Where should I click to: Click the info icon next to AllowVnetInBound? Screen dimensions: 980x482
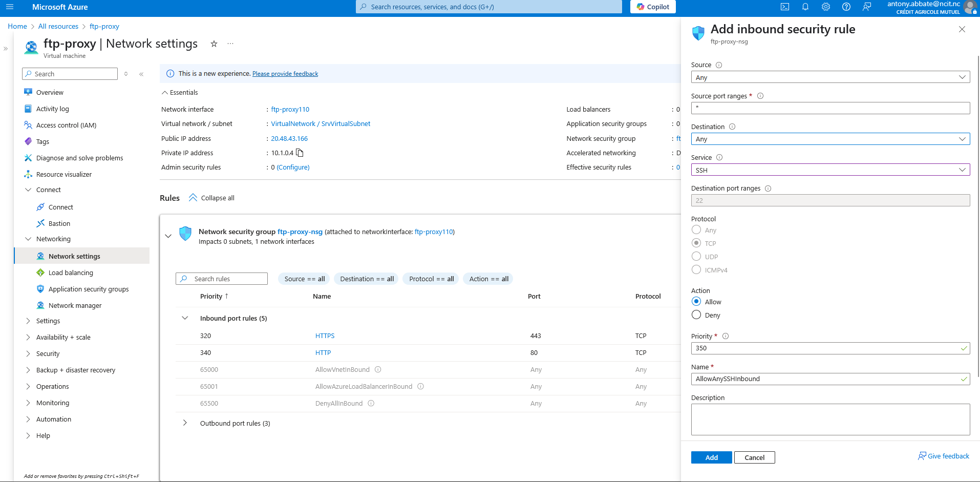tap(378, 369)
